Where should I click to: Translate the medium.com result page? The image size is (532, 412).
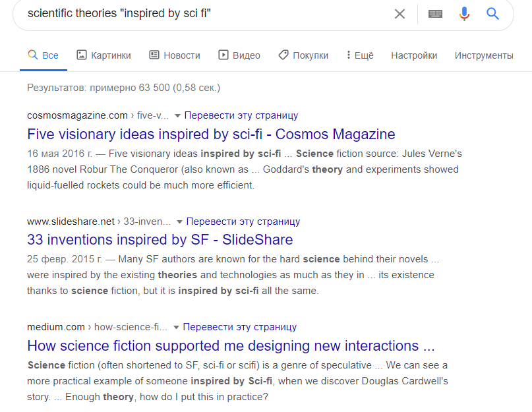(240, 327)
